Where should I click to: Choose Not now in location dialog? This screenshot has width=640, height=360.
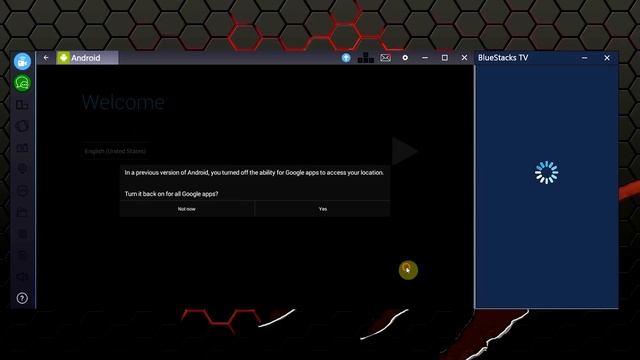point(187,209)
